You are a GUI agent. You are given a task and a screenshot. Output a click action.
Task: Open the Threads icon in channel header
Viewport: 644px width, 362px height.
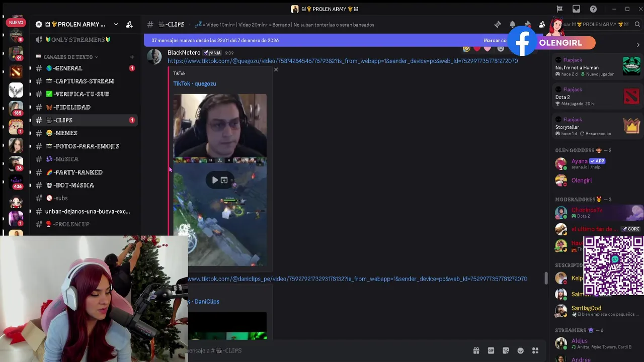click(x=498, y=24)
